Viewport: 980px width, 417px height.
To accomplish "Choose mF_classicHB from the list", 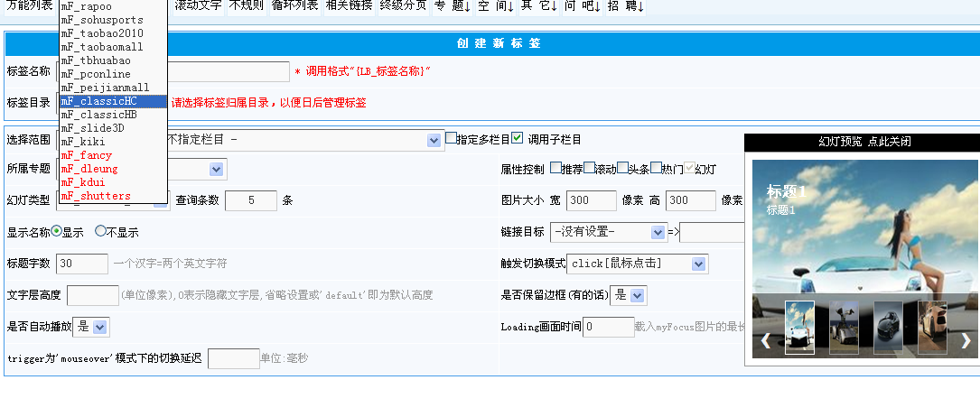I will pos(113,115).
